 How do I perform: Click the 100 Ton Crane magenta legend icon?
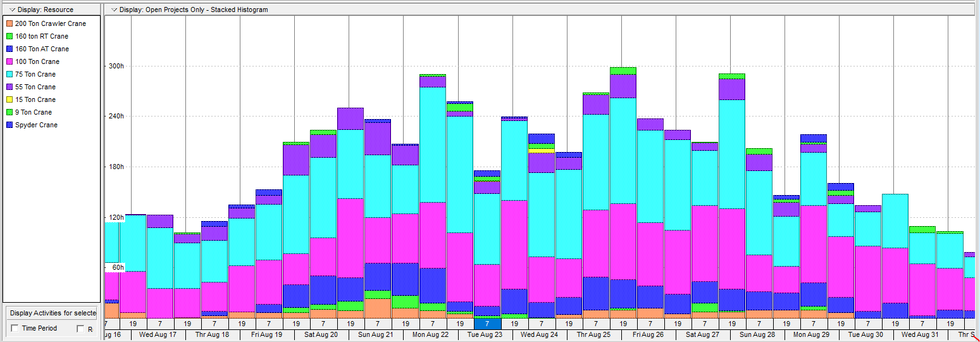(x=9, y=61)
